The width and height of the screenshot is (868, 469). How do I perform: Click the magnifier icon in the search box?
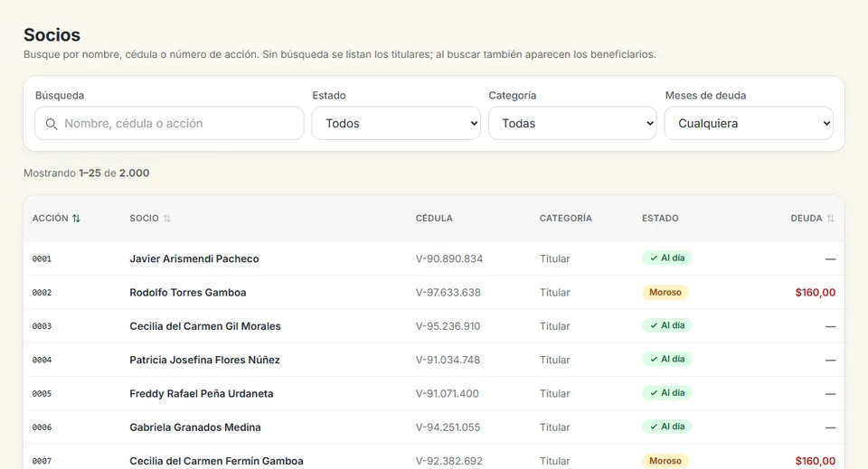click(x=51, y=124)
